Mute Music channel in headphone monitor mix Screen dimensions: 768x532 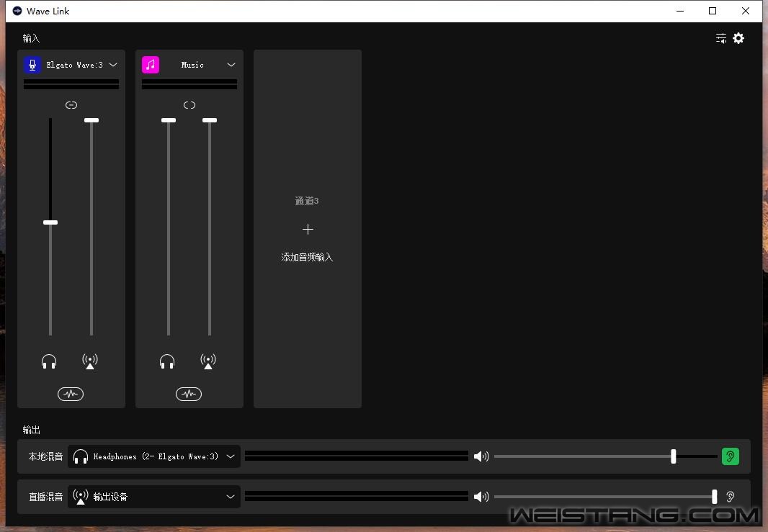click(167, 361)
